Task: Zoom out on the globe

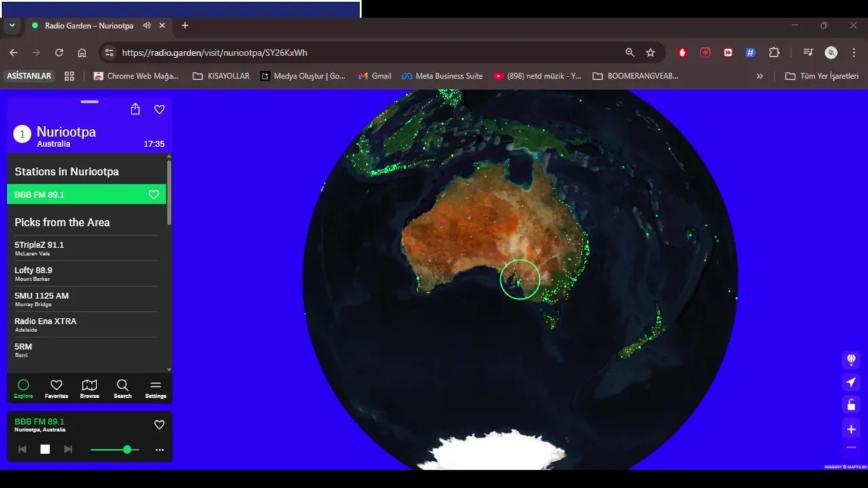Action: pos(851,447)
